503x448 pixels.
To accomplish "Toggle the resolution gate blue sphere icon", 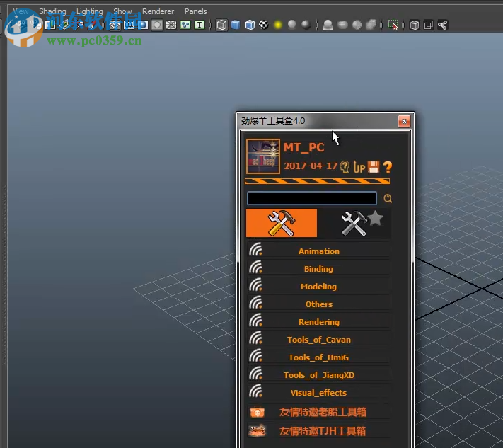I will tap(143, 25).
